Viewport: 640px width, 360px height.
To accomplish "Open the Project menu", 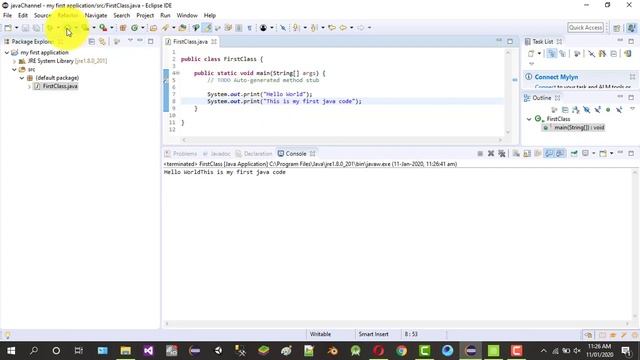I will pyautogui.click(x=145, y=16).
